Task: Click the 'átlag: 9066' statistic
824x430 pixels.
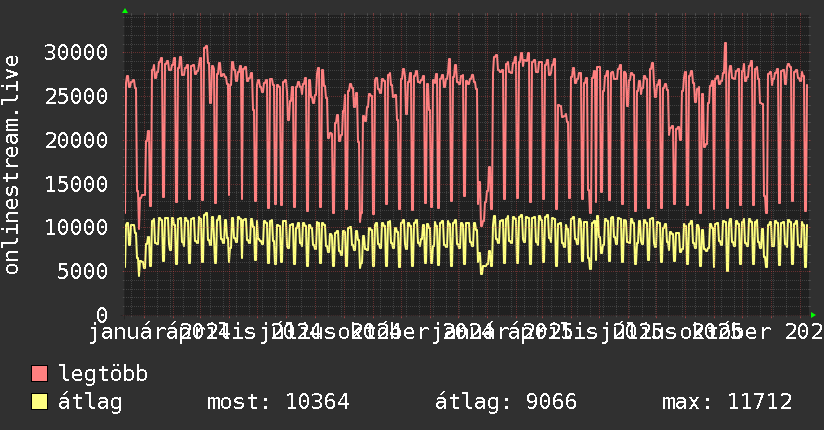Action: coord(506,402)
